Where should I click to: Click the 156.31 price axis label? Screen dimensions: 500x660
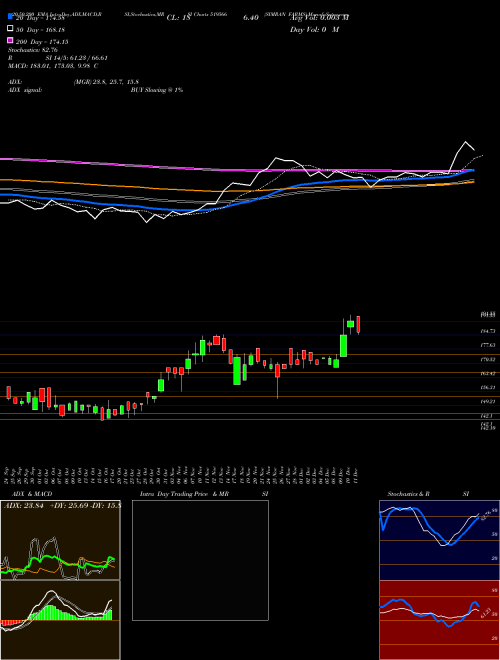point(487,387)
